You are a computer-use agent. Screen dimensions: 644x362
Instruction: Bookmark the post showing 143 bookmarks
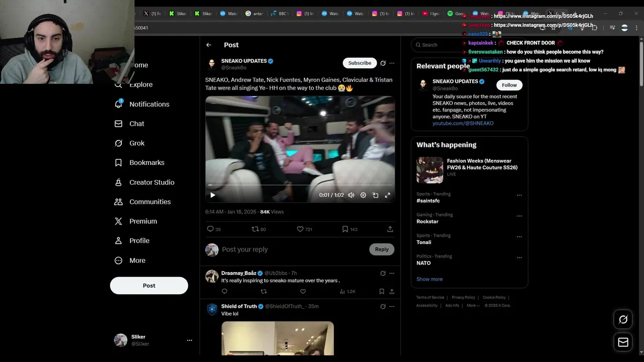[349, 229]
